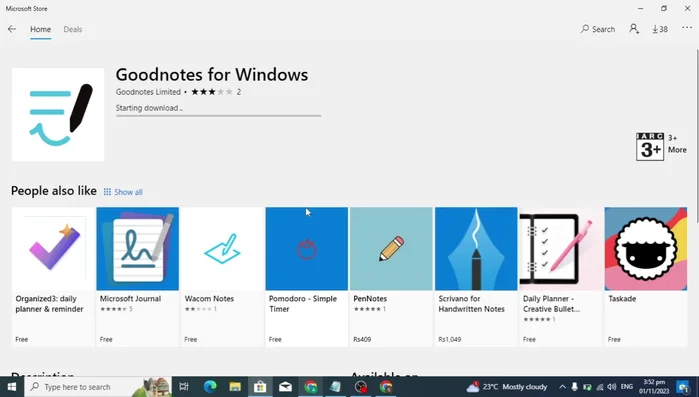
Task: Open the Microsoft Journal app icon
Action: (138, 249)
